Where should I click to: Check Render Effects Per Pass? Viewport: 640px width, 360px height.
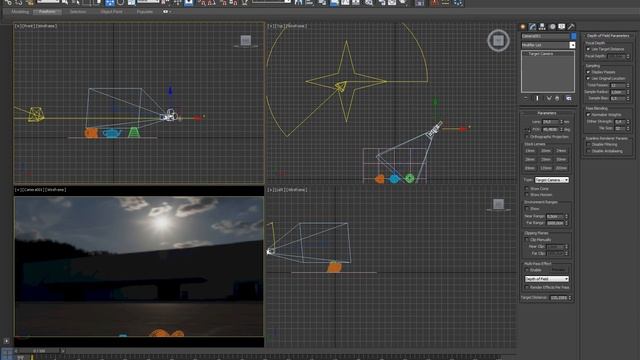(527, 287)
